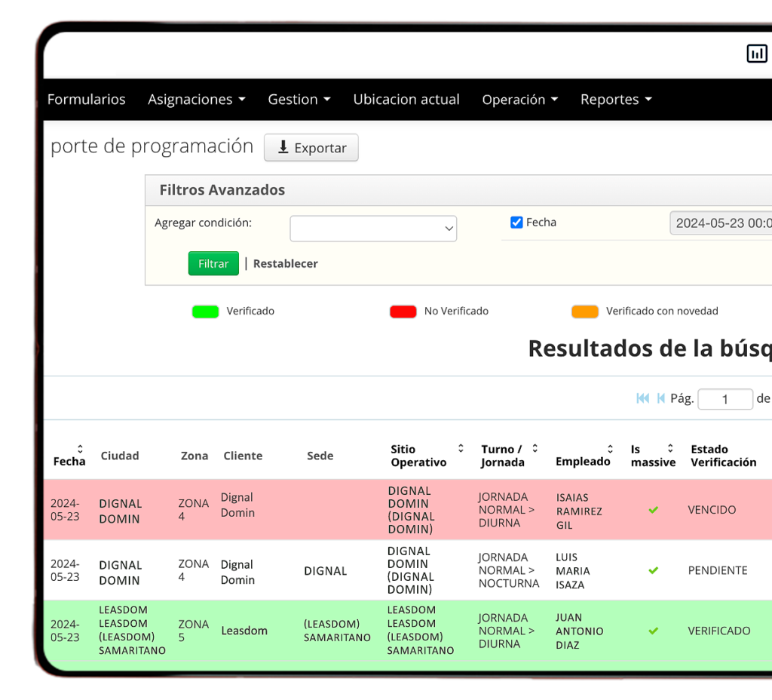The image size is (772, 700).
Task: Select Formularios in the navigation bar
Action: point(86,99)
